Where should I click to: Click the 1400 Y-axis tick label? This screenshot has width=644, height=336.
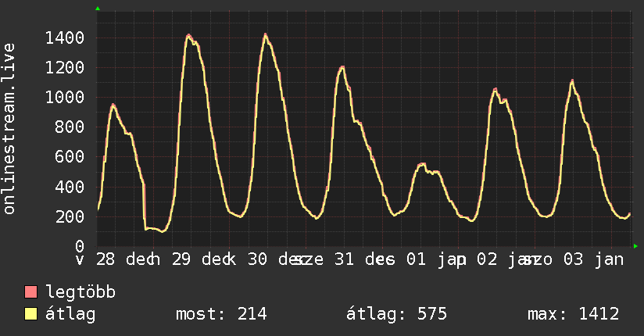[x=65, y=38]
